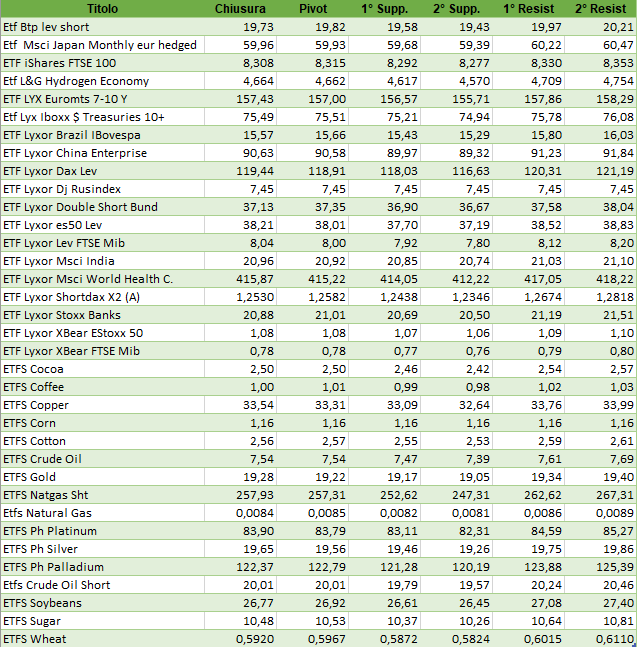
Task: Click the 1° Resist header cell
Action: tap(528, 9)
